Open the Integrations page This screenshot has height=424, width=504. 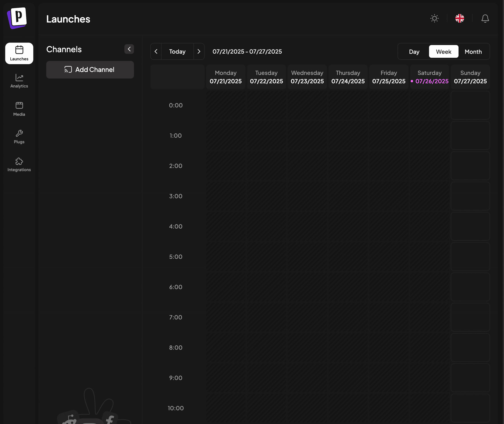(19, 165)
